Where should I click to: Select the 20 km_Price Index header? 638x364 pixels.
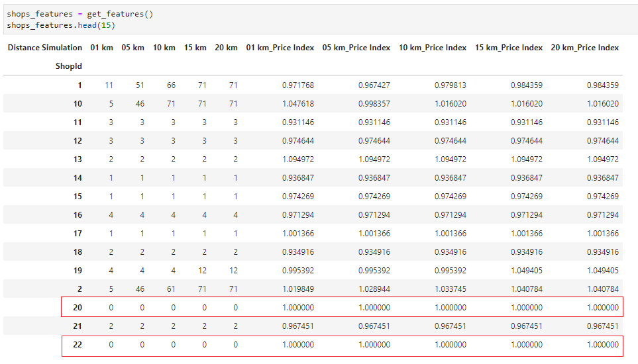point(585,48)
